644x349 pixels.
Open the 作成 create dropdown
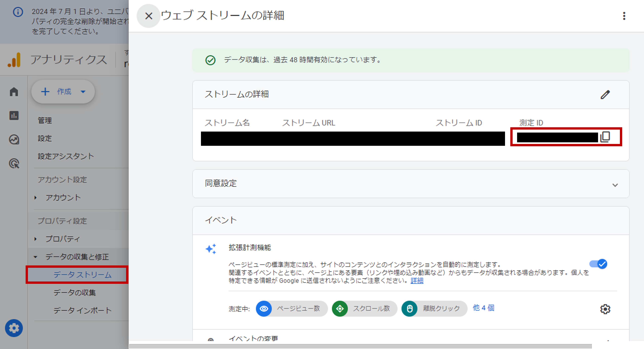(x=63, y=92)
